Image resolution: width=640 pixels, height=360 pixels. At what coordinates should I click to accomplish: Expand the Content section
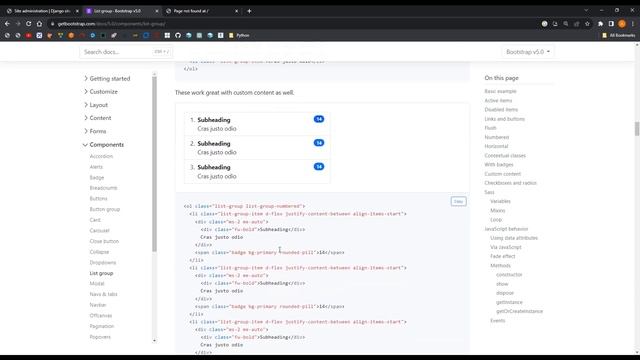click(x=98, y=118)
